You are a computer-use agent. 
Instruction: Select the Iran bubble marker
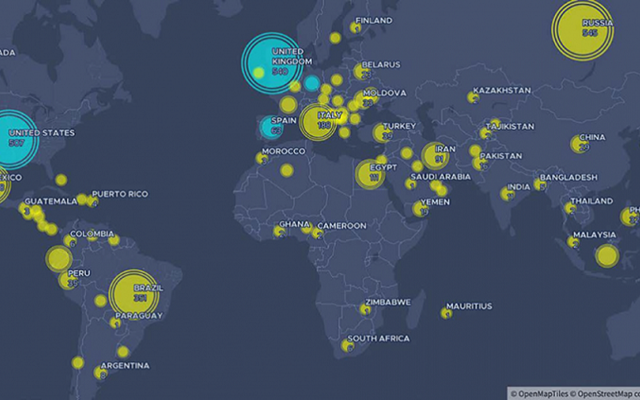coord(435,154)
